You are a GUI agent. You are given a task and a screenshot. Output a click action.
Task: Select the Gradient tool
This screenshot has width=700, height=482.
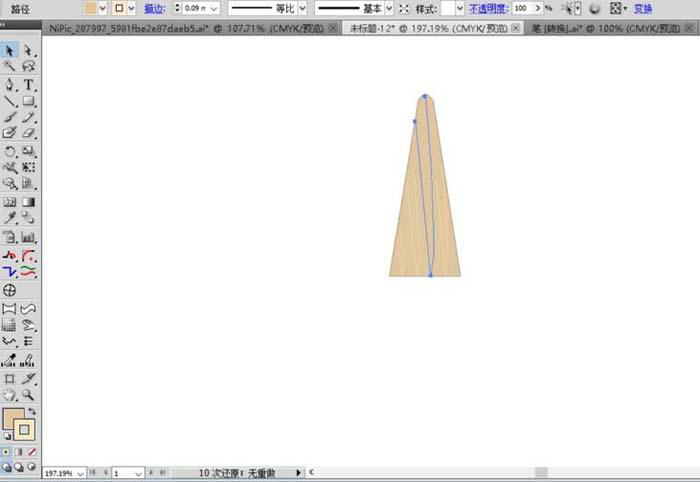[29, 202]
